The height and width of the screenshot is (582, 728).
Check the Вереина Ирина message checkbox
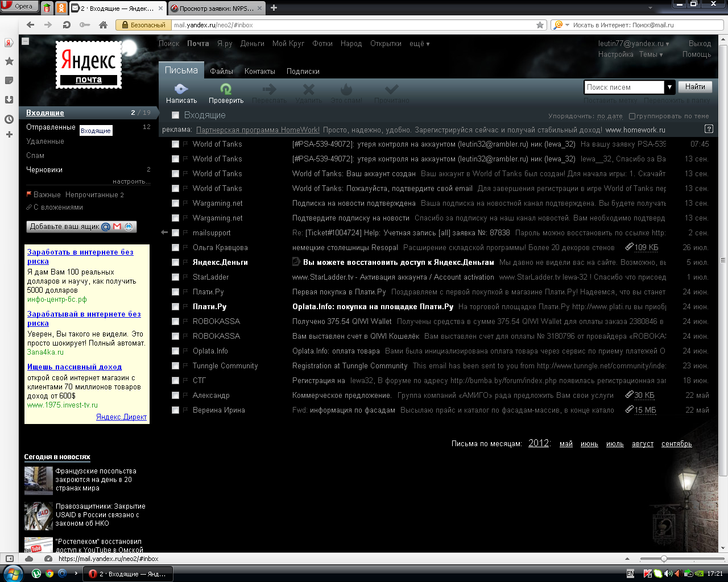coord(176,410)
